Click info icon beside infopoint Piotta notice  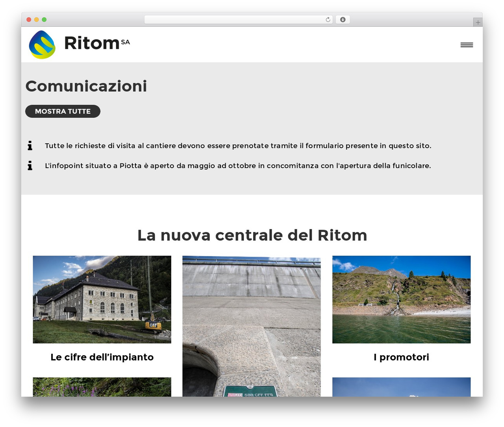(x=30, y=165)
